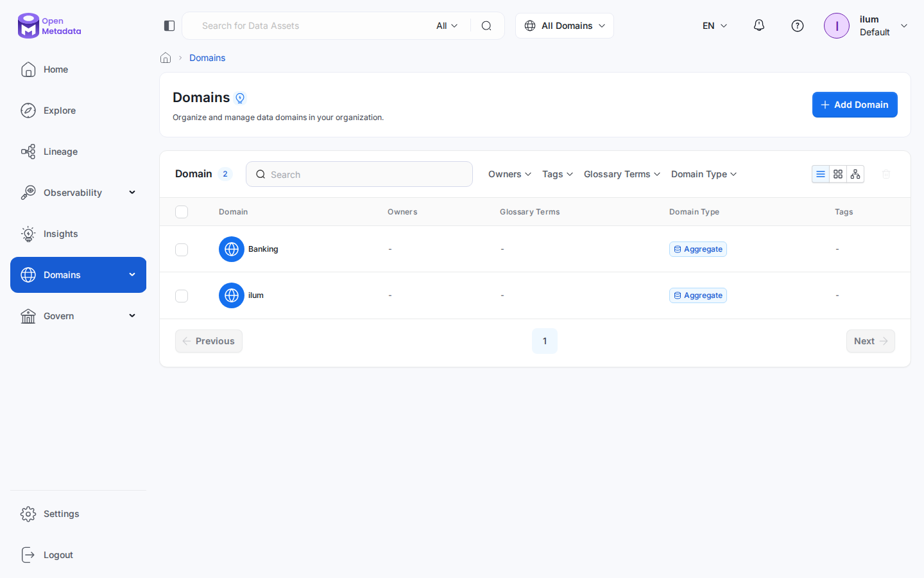
Task: Check the ilum row checkbox
Action: [x=182, y=295]
